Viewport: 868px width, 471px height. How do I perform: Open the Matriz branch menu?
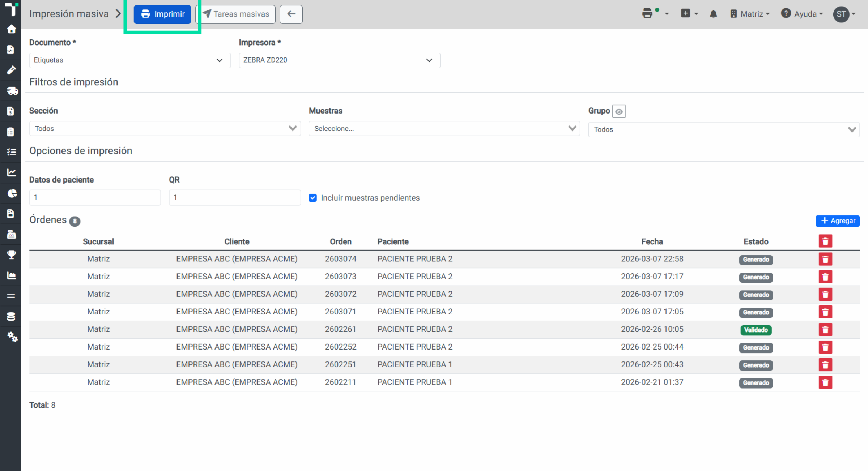[x=749, y=14]
